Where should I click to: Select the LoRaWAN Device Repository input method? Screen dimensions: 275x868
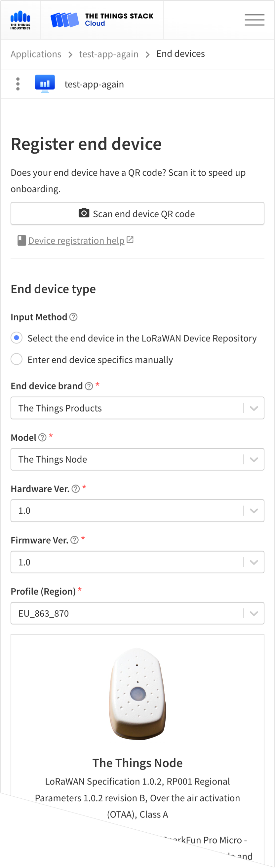point(16,338)
